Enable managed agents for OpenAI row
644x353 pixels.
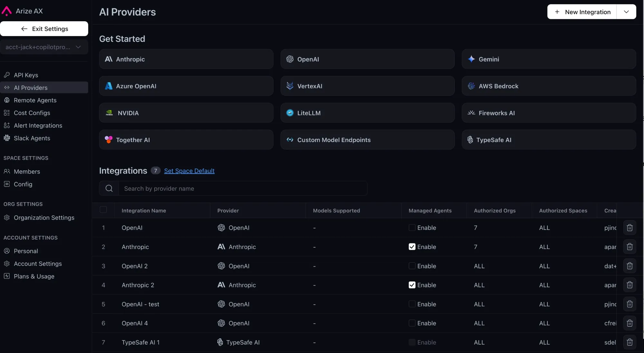point(412,228)
